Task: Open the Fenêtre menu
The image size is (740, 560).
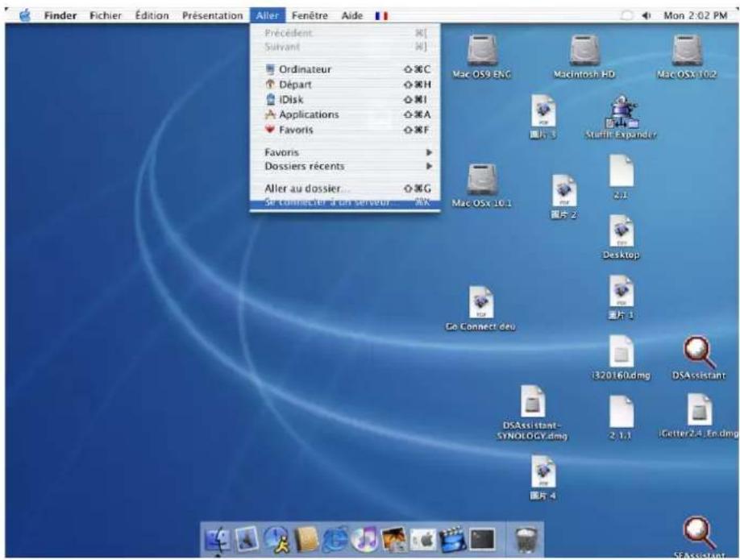Action: coord(310,15)
